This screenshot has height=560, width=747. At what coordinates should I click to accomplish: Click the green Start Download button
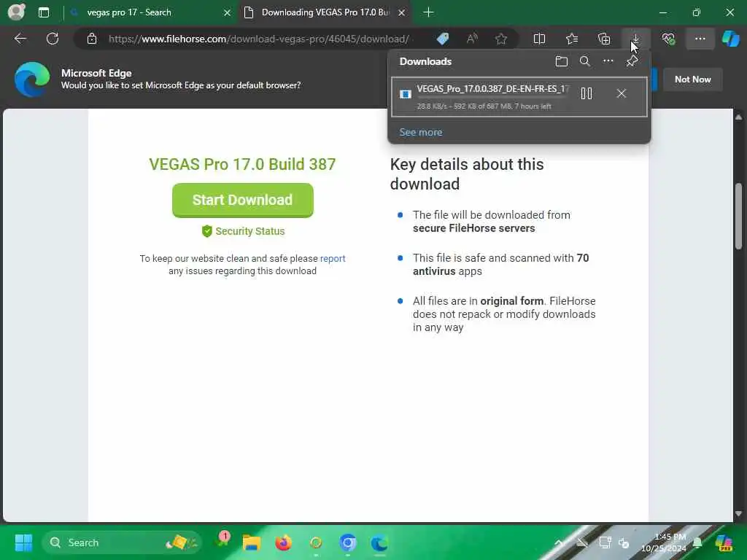pos(242,200)
